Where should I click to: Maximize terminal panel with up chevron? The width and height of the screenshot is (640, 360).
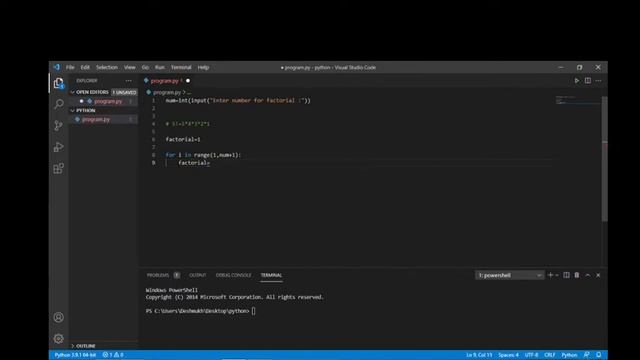tap(587, 275)
